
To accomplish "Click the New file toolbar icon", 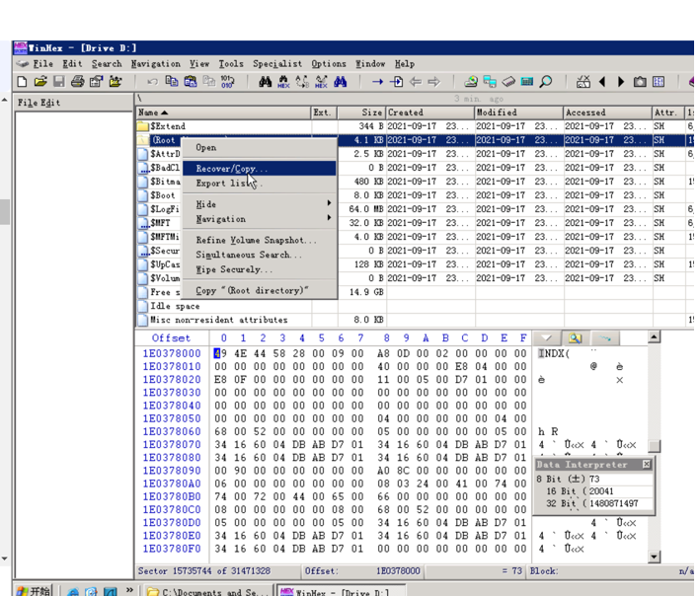I will [x=22, y=82].
